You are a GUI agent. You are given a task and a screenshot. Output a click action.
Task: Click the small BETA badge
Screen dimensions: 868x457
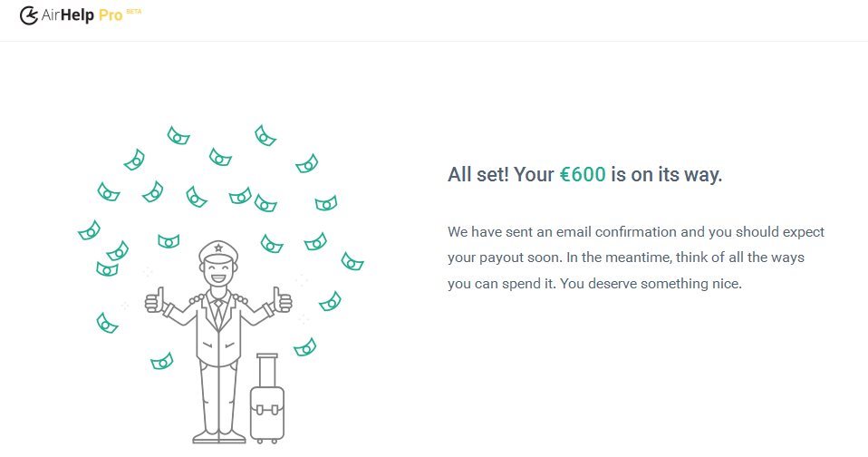(134, 11)
